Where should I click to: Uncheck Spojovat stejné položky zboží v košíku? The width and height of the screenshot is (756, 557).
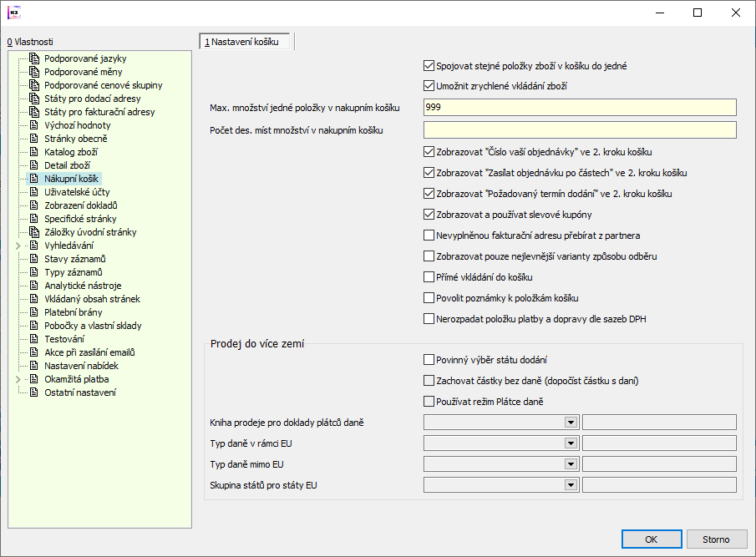429,65
